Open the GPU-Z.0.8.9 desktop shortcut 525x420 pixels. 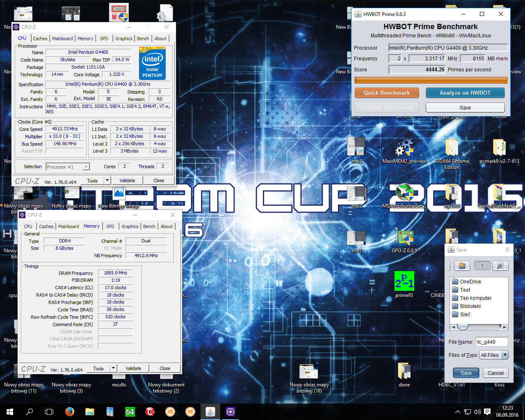coord(404,241)
